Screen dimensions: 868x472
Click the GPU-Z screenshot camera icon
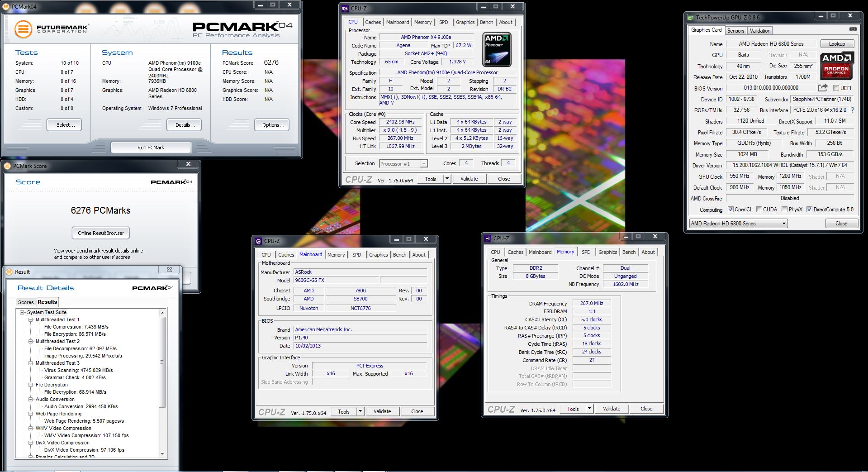click(853, 29)
